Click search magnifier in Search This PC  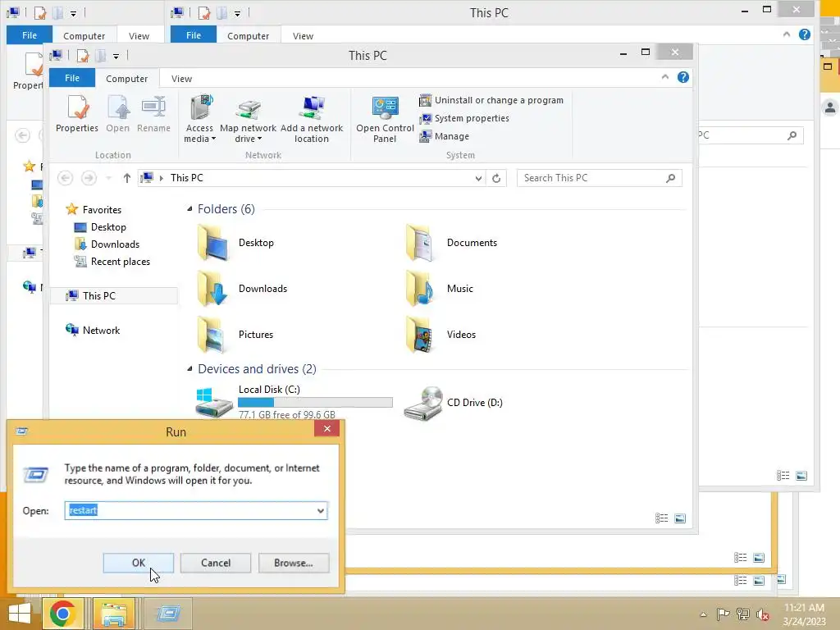click(x=671, y=178)
